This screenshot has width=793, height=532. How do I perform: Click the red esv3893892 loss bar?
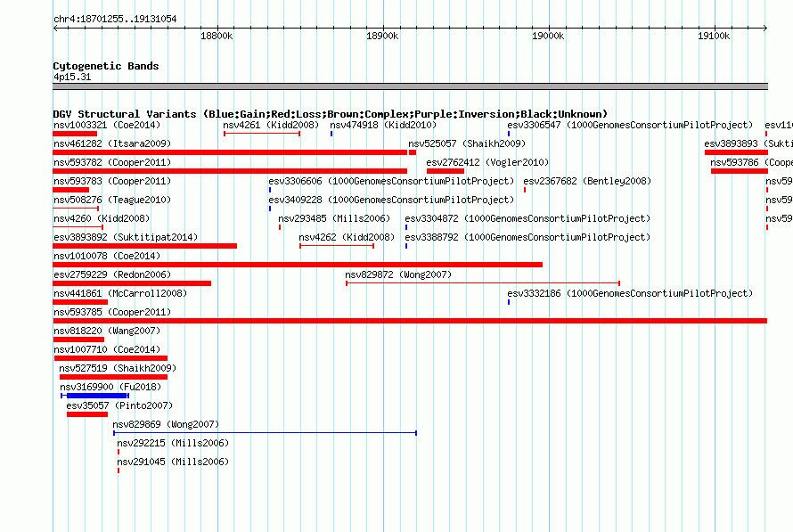(144, 246)
